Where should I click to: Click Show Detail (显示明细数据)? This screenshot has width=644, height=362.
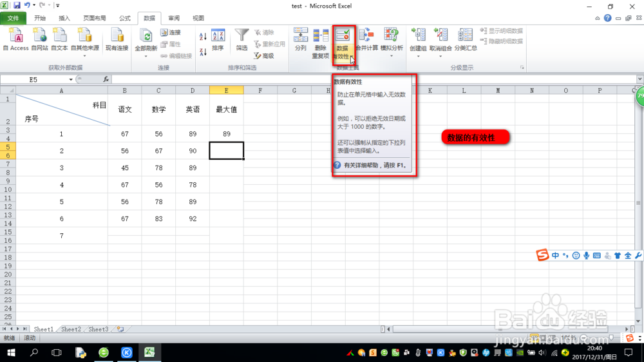pos(501,31)
